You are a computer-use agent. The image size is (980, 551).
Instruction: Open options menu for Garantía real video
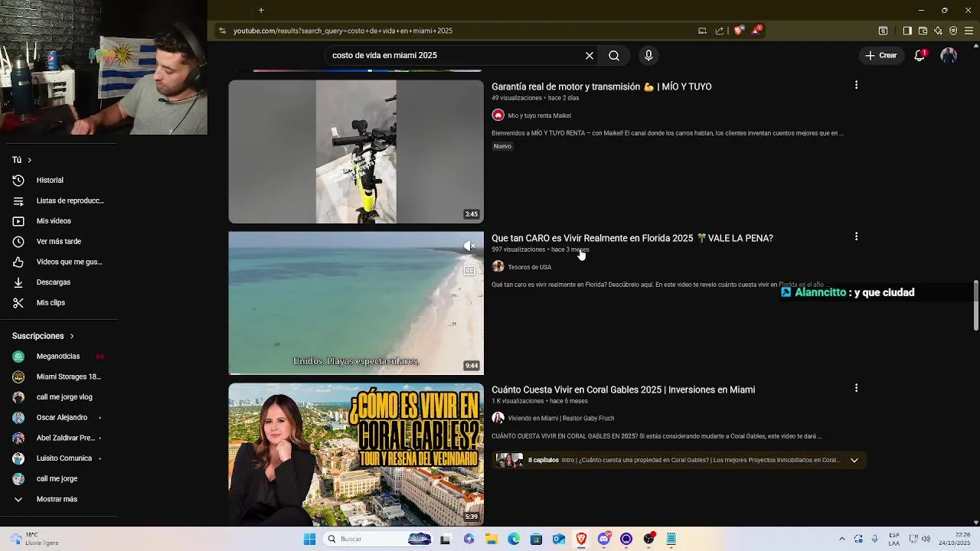856,85
